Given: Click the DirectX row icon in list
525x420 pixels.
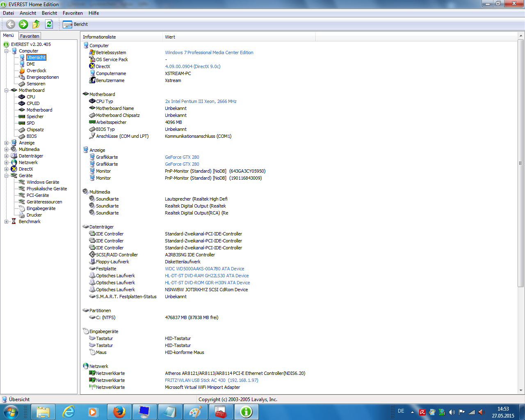Looking at the screenshot, I should click(x=92, y=66).
